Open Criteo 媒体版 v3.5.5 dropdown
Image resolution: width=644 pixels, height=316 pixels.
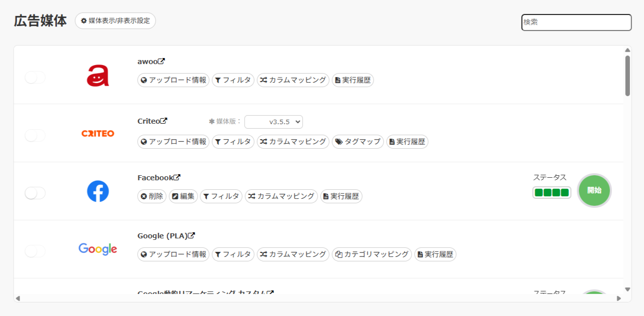[x=273, y=122]
